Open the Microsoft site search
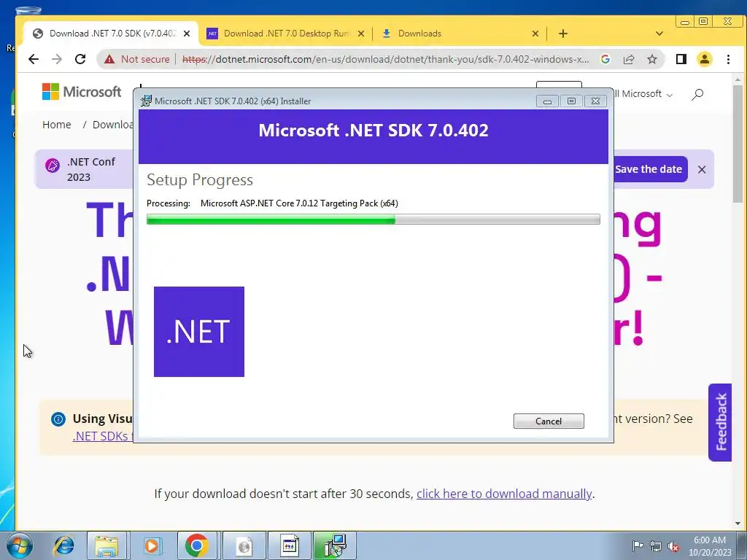747x560 pixels. pos(697,94)
